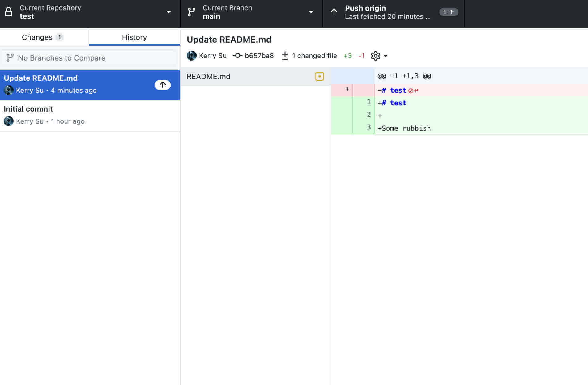Click old line number 1 in the gutter

[347, 89]
